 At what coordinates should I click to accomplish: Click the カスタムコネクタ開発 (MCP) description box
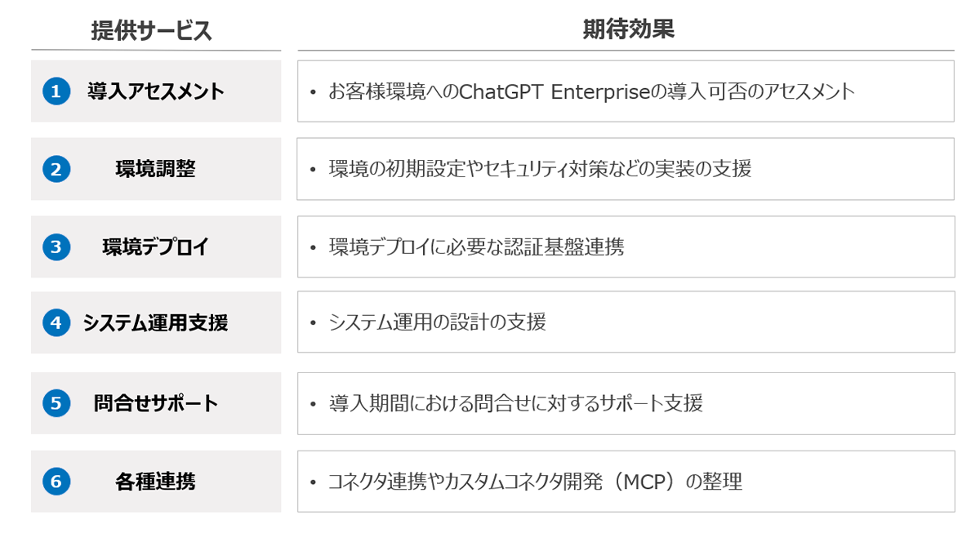pyautogui.click(x=626, y=482)
